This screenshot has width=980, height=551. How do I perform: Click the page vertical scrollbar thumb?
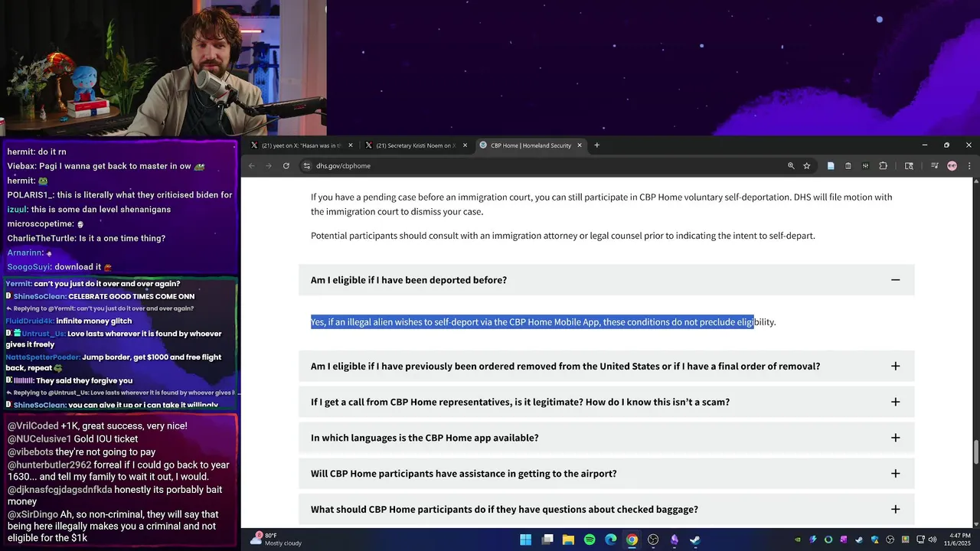[975, 452]
